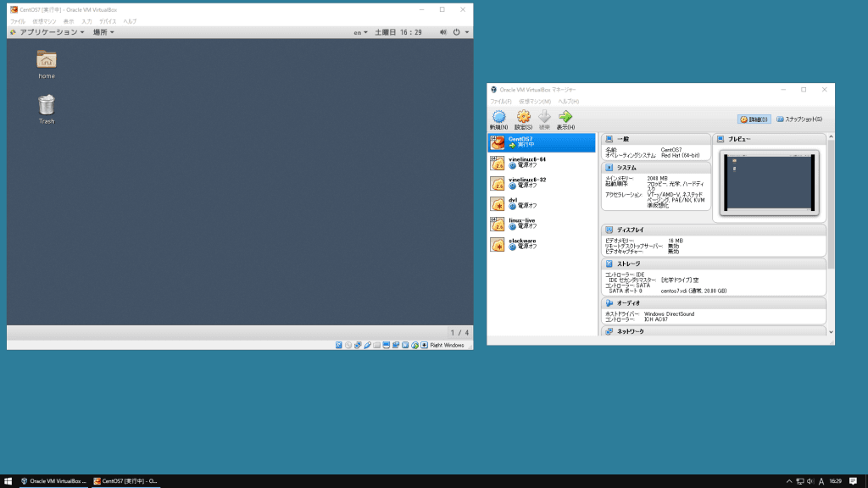This screenshot has height=488, width=868.
Task: Click the 表示 (Show) arrow icon
Action: coord(566,118)
